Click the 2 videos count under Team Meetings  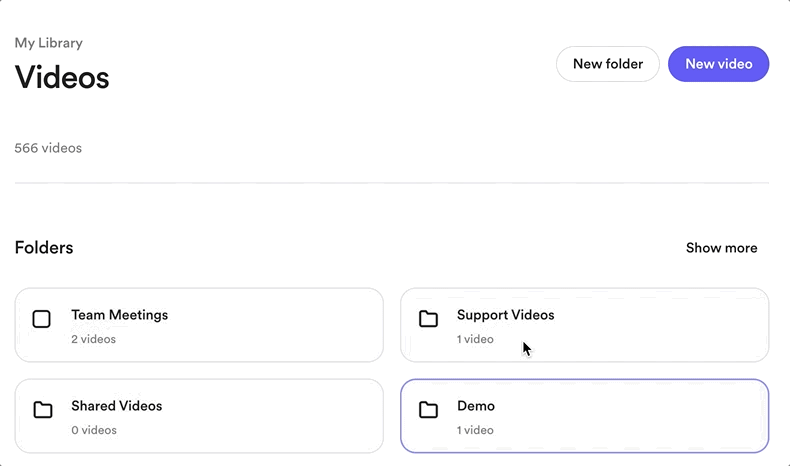coord(93,339)
